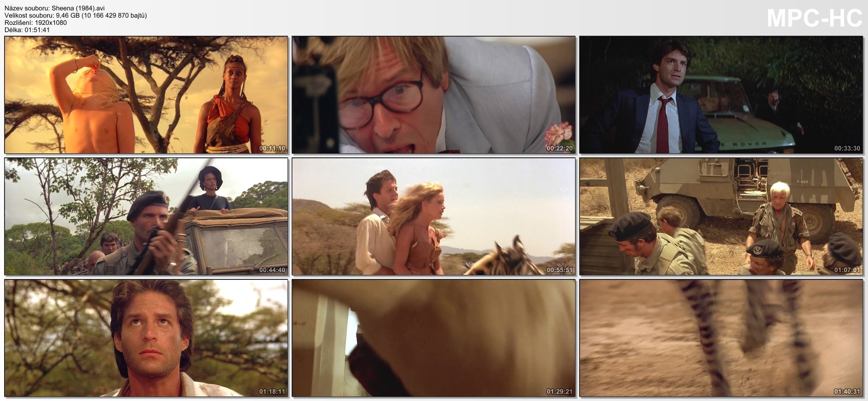Screen dimensions: 868x401
Task: Select the thumbnail with the soldier holding a rifle
Action: pos(146,217)
